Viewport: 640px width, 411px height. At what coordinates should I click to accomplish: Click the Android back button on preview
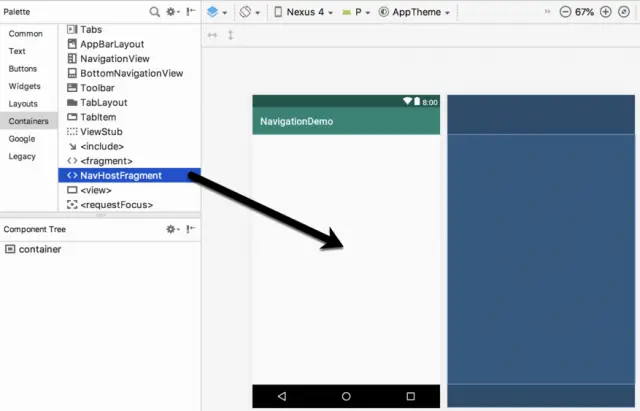tap(282, 396)
